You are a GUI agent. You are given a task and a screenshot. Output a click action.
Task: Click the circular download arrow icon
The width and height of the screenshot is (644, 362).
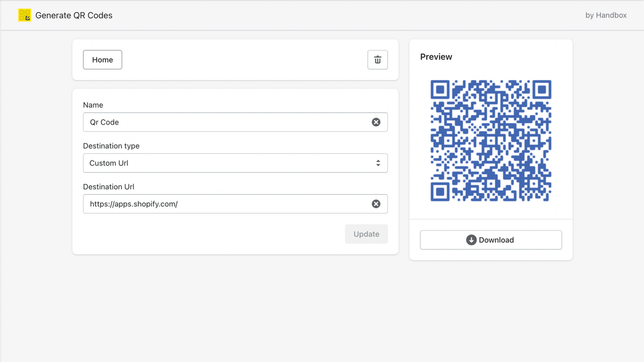point(471,240)
